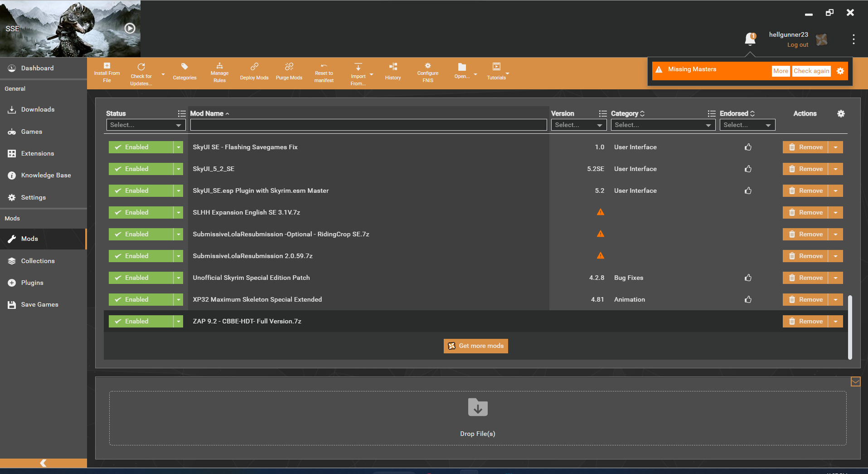Open the Status filter dropdown
The width and height of the screenshot is (868, 474).
pos(146,125)
